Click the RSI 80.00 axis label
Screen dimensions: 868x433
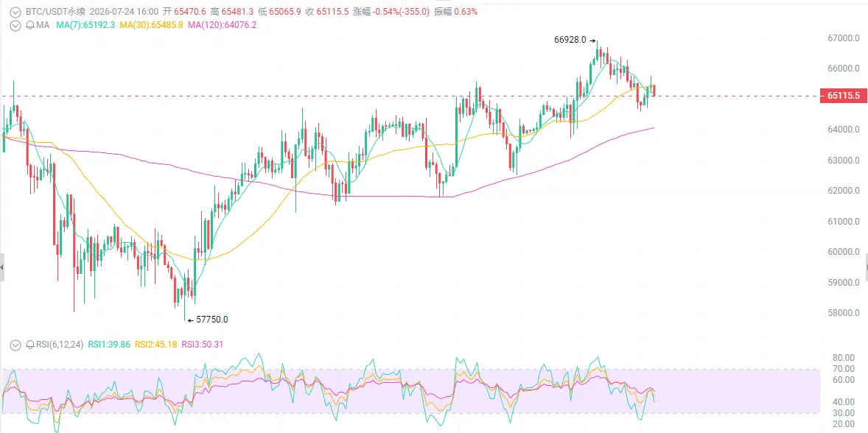point(844,357)
